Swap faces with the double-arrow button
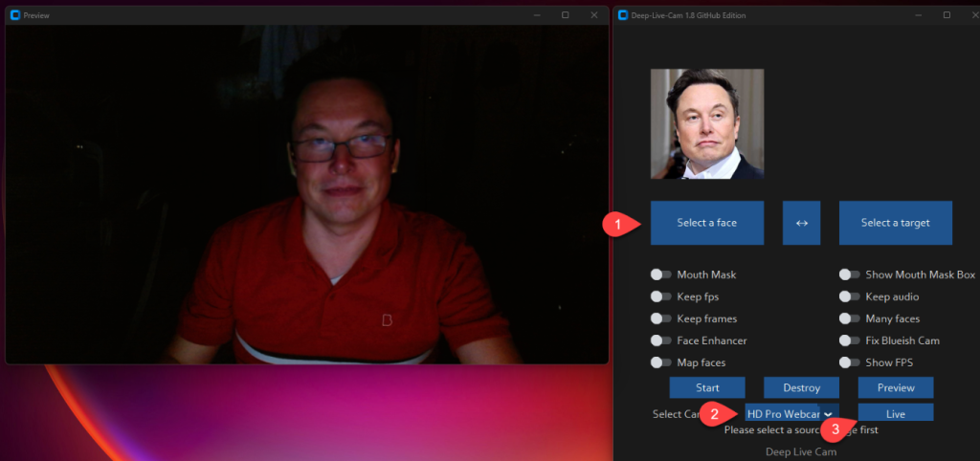The height and width of the screenshot is (461, 980). click(x=801, y=223)
